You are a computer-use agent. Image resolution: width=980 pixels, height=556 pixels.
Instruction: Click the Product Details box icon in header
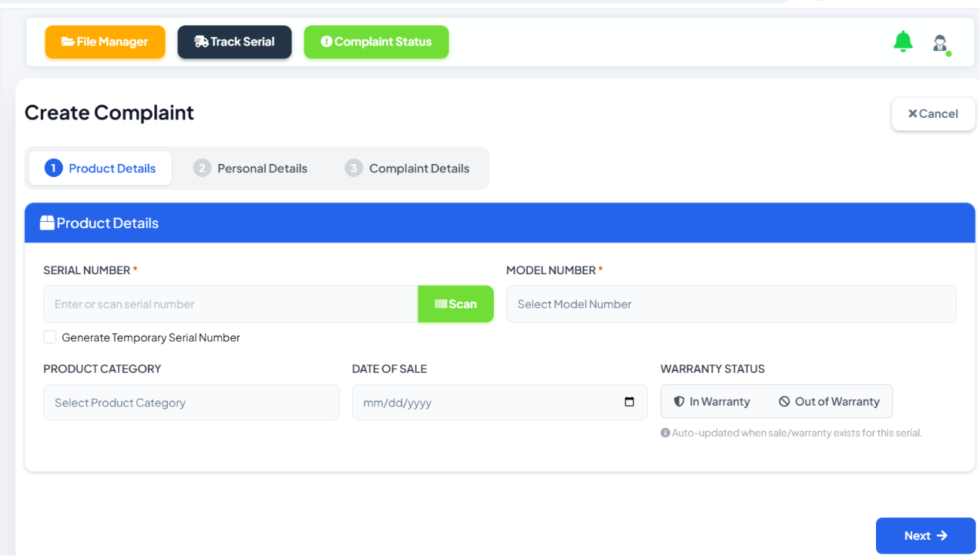[47, 223]
